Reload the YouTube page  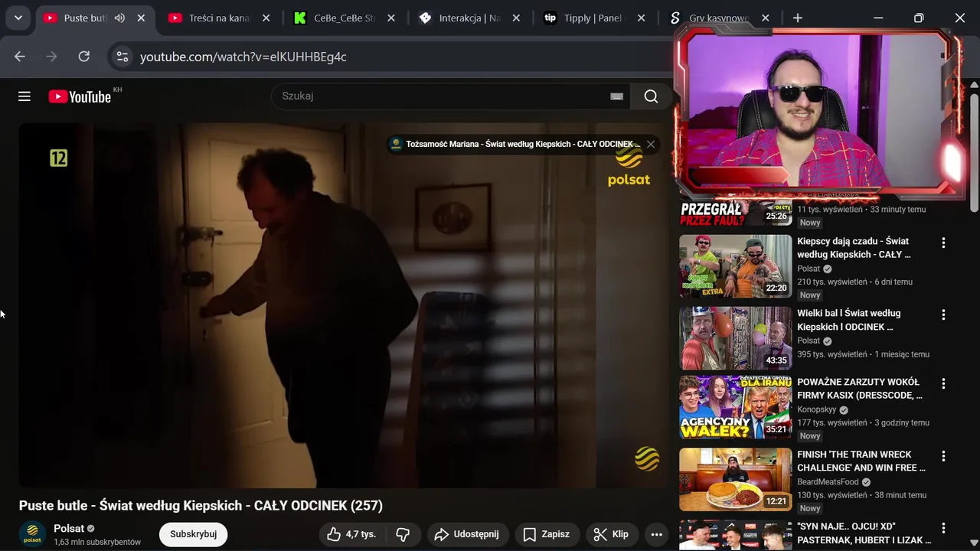pos(84,56)
